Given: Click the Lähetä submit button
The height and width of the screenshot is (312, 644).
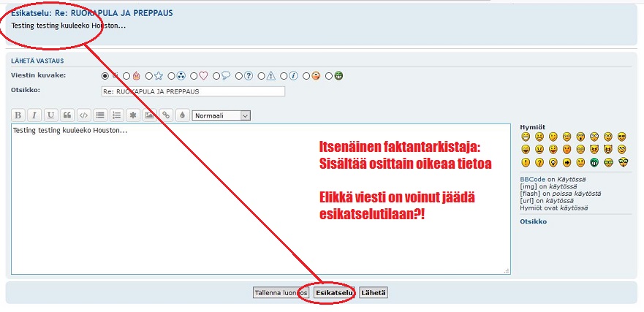Looking at the screenshot, I should 374,292.
